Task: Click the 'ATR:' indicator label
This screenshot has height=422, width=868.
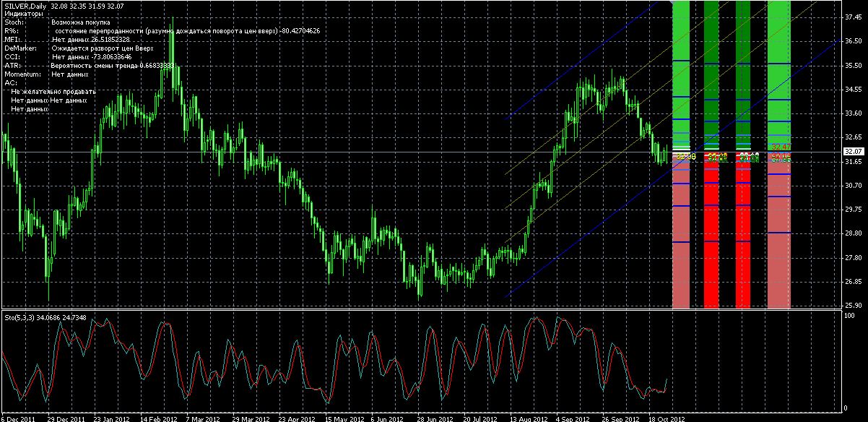Action: 11,66
